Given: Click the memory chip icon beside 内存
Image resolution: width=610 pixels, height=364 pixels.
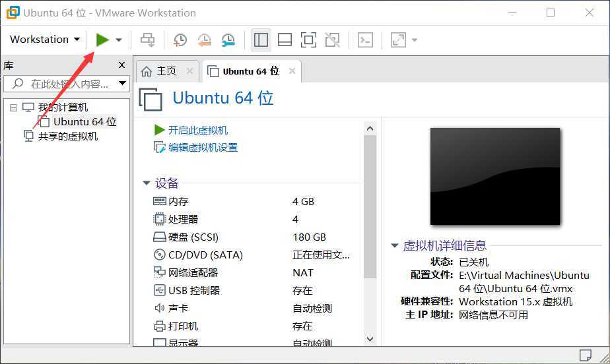Looking at the screenshot, I should tap(160, 201).
